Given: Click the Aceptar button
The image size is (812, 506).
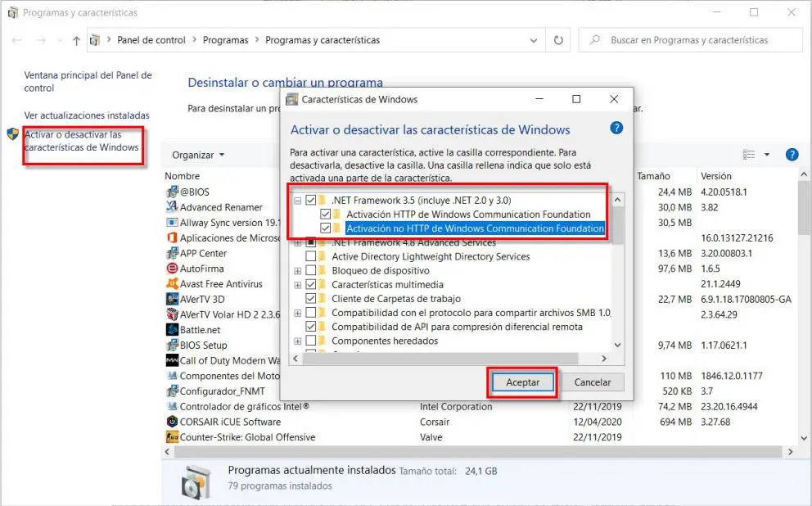Looking at the screenshot, I should tap(522, 382).
